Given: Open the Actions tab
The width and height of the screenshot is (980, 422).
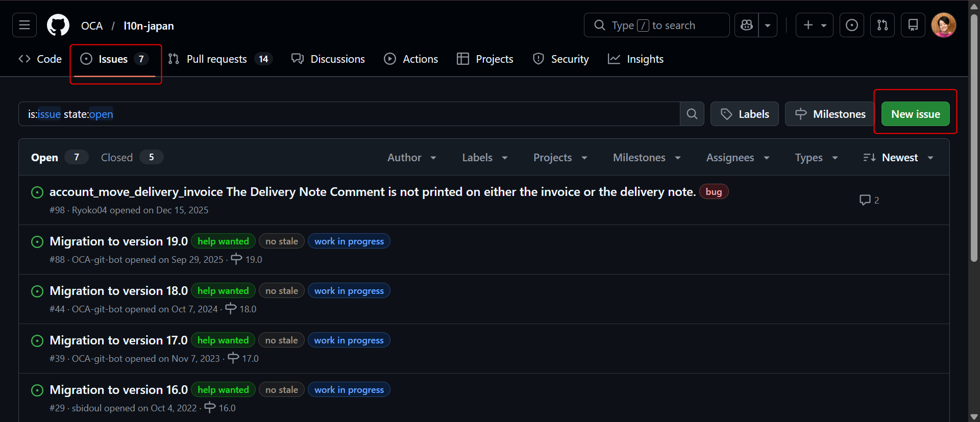Looking at the screenshot, I should pyautogui.click(x=411, y=59).
